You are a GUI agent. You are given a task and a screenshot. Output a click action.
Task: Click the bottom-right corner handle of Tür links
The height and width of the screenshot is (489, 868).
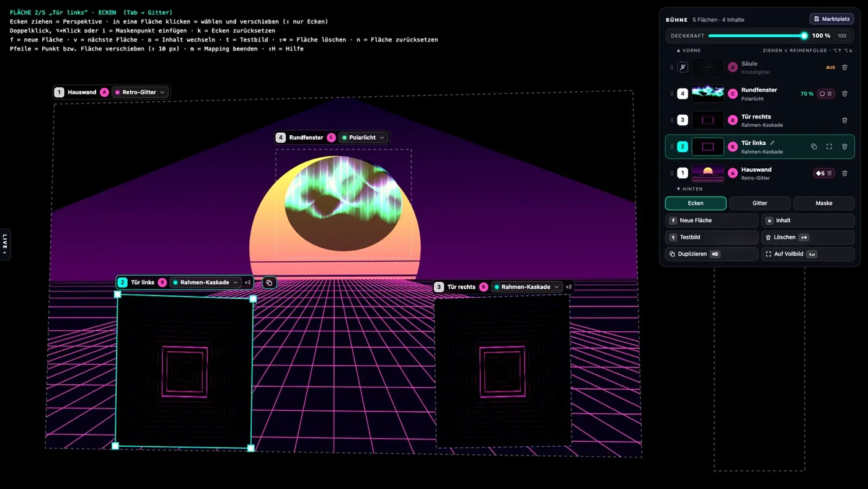[251, 448]
